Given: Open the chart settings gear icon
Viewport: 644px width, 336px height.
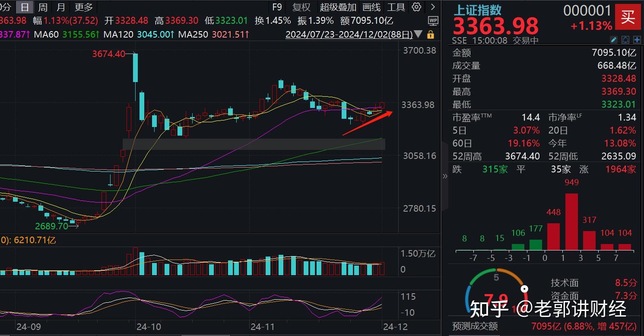Looking at the screenshot, I should click(416, 7).
